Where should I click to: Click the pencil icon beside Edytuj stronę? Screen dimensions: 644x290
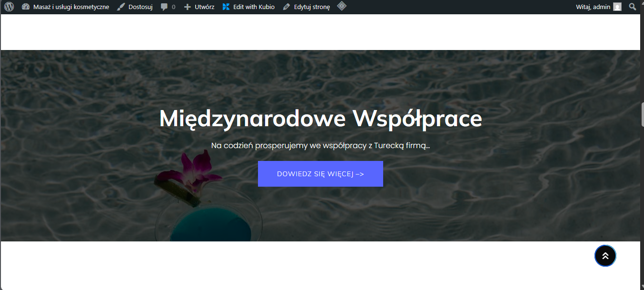[286, 7]
